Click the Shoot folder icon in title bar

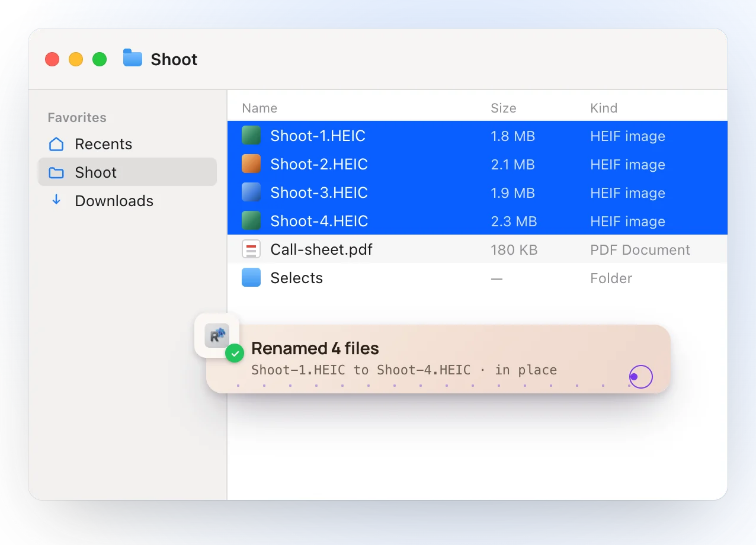pyautogui.click(x=133, y=58)
